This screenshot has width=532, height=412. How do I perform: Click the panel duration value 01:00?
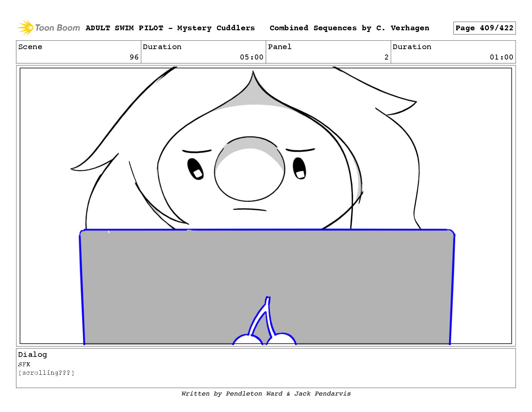(x=501, y=57)
